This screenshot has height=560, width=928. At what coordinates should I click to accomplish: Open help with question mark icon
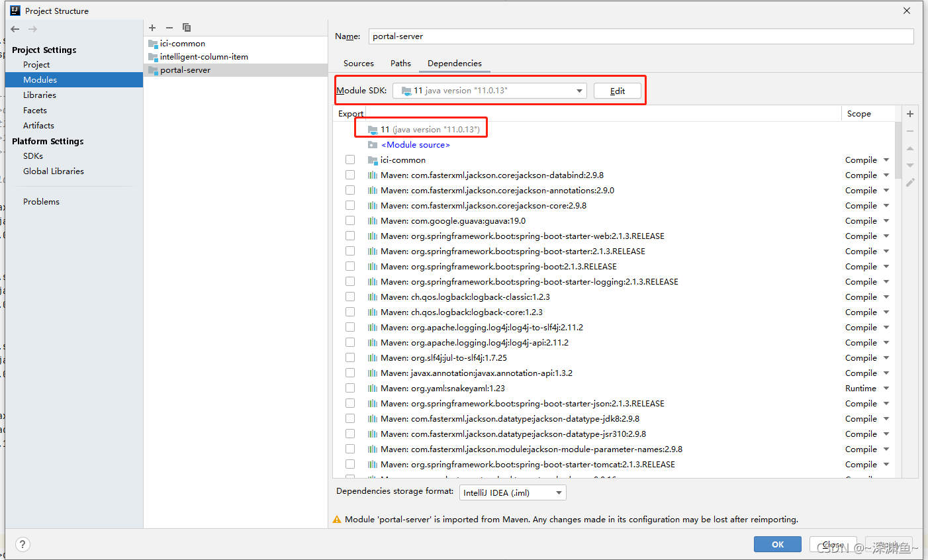(23, 544)
